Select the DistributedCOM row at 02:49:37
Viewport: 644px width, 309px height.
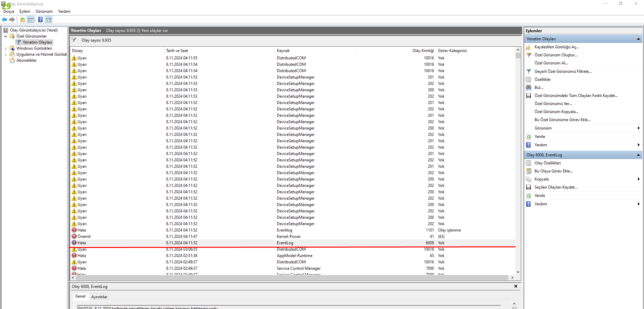[293, 262]
